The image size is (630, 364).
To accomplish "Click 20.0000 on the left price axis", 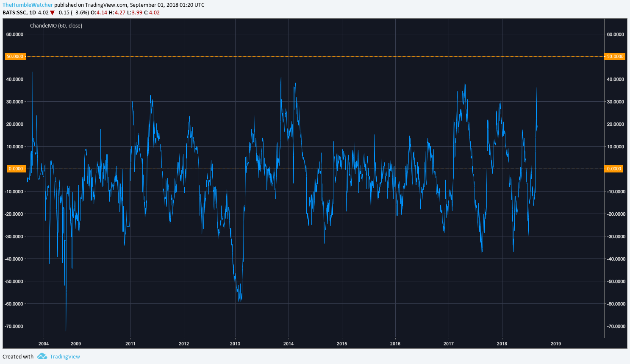I will coord(15,124).
